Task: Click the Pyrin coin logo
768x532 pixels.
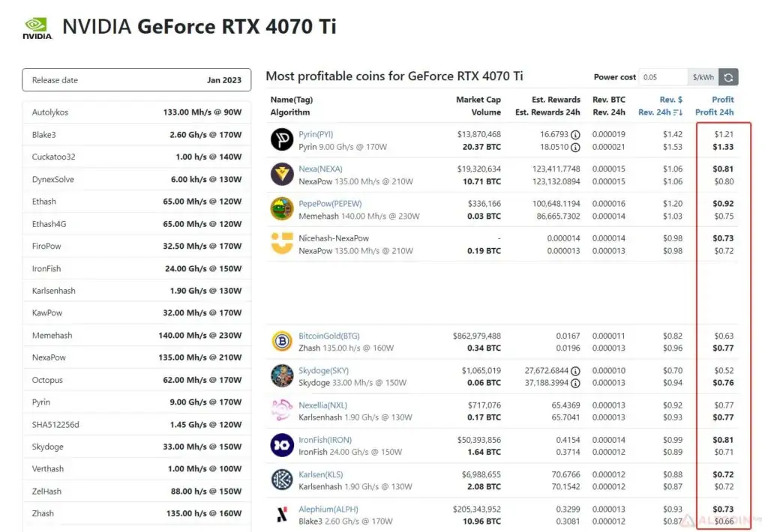Action: pyautogui.click(x=282, y=139)
